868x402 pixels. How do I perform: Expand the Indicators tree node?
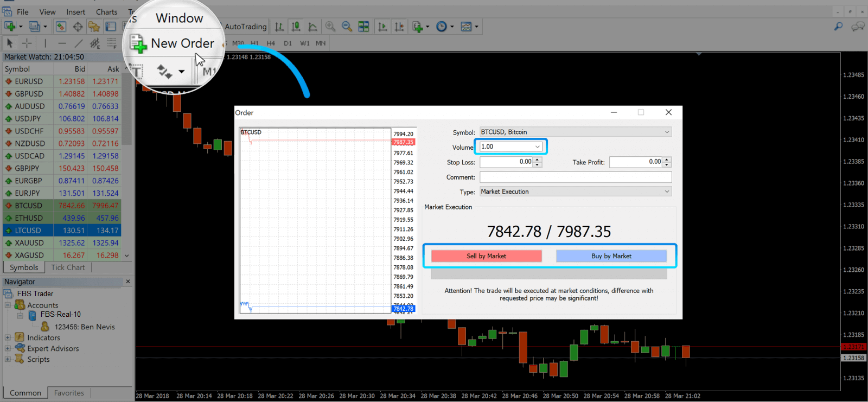tap(8, 337)
